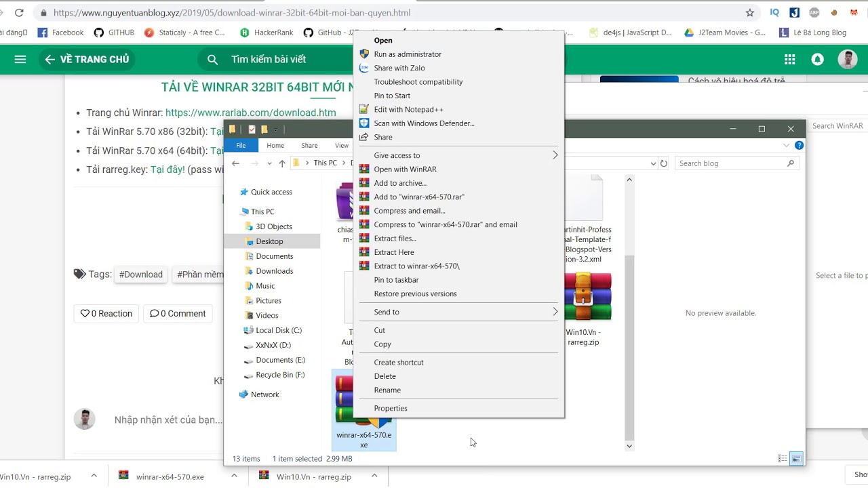Click the #Download tag
868x488 pixels.
point(141,274)
